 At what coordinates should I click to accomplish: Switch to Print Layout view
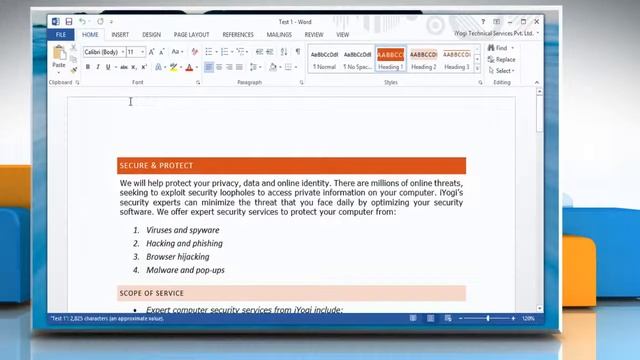coord(430,318)
